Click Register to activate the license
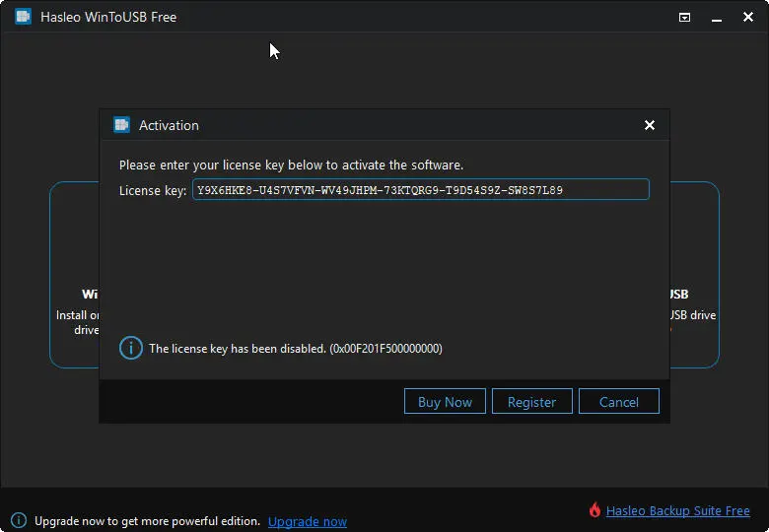 pyautogui.click(x=532, y=401)
